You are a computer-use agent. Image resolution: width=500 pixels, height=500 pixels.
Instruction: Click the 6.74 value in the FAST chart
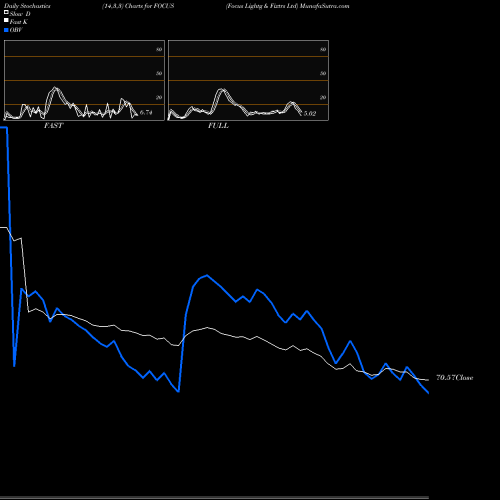point(146,112)
